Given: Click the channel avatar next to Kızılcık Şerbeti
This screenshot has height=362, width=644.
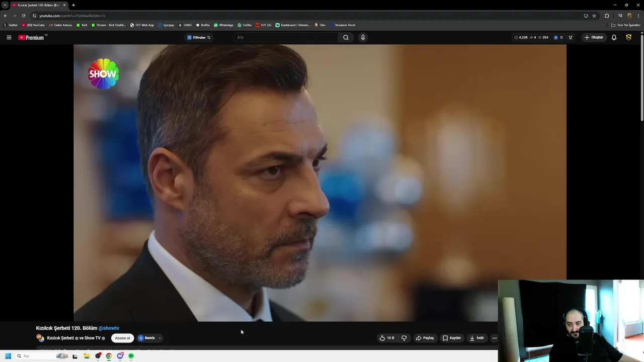Looking at the screenshot, I should (x=40, y=338).
